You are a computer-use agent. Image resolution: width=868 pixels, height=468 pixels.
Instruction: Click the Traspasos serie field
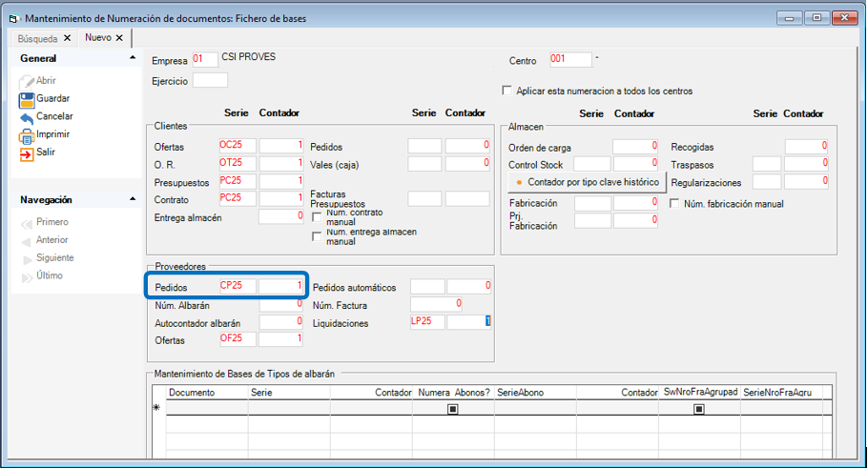767,164
